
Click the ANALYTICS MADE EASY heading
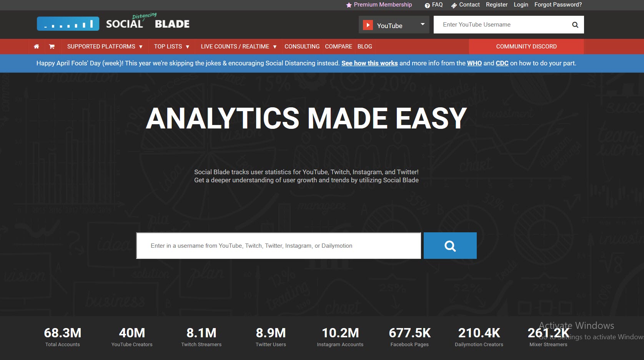(x=306, y=118)
